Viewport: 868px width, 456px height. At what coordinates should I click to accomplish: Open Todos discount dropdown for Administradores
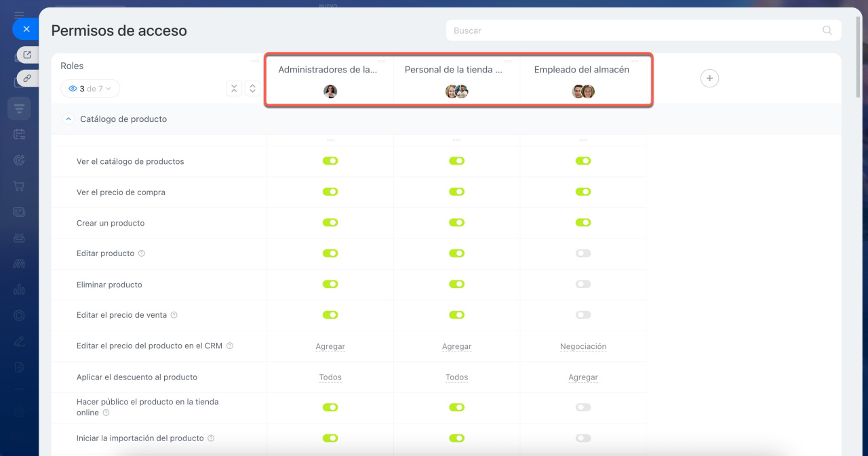tap(330, 377)
